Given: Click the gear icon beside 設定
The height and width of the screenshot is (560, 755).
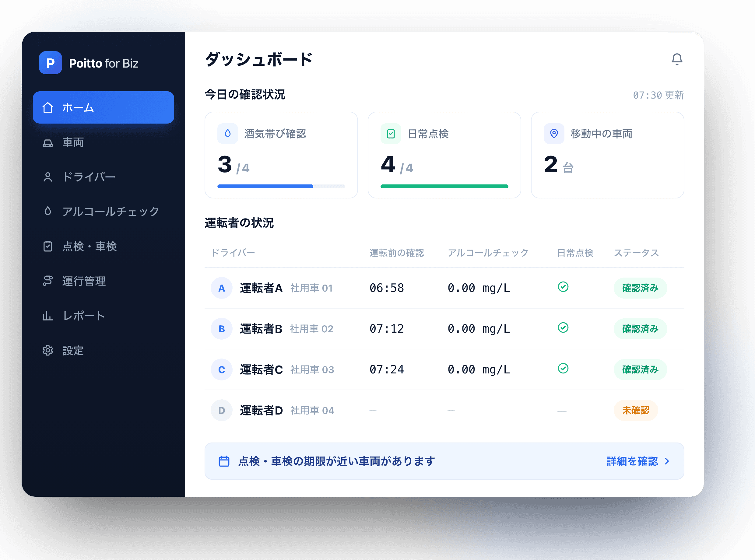Looking at the screenshot, I should [48, 350].
